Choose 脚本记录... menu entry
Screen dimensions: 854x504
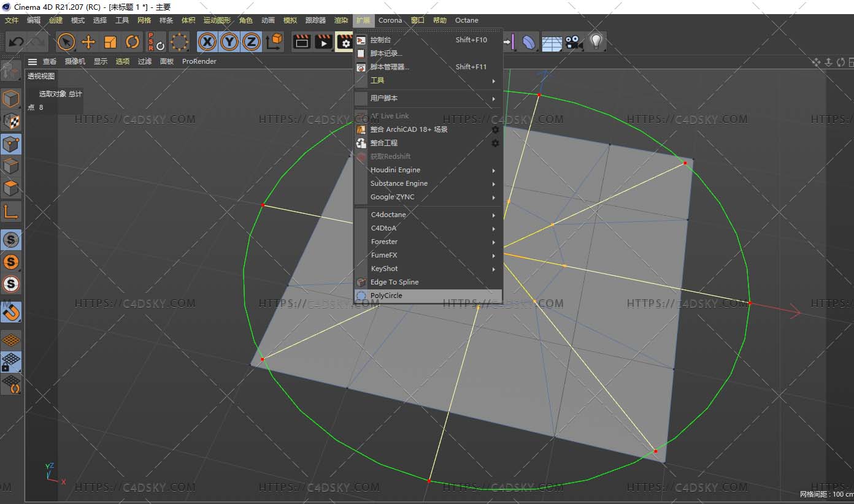tap(428, 53)
